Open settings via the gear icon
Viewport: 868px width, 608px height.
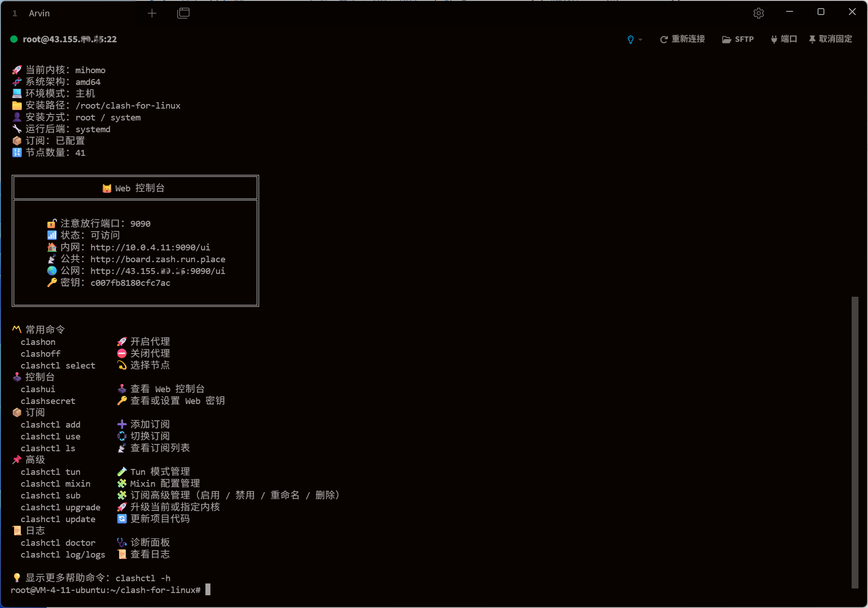click(758, 13)
